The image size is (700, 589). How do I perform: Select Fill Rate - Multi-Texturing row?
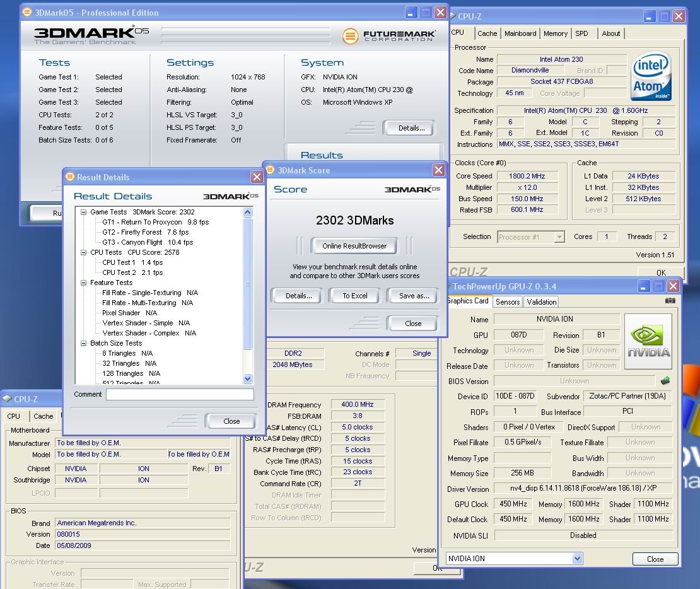[x=148, y=303]
